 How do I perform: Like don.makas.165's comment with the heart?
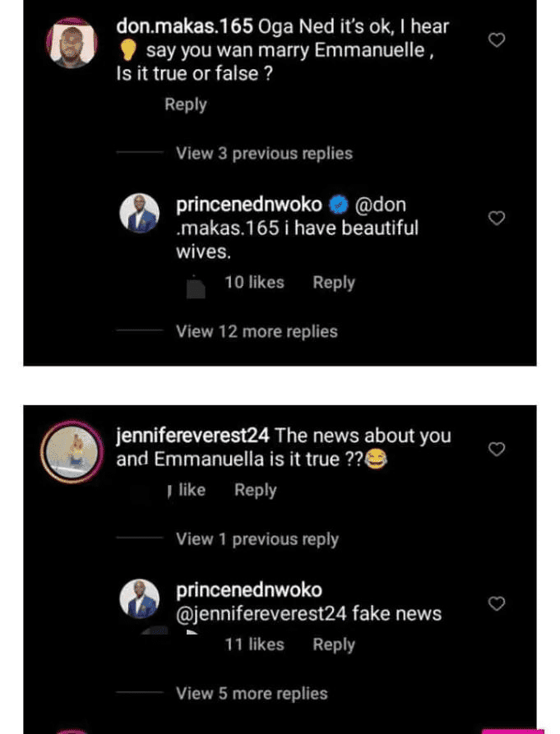coord(497,39)
